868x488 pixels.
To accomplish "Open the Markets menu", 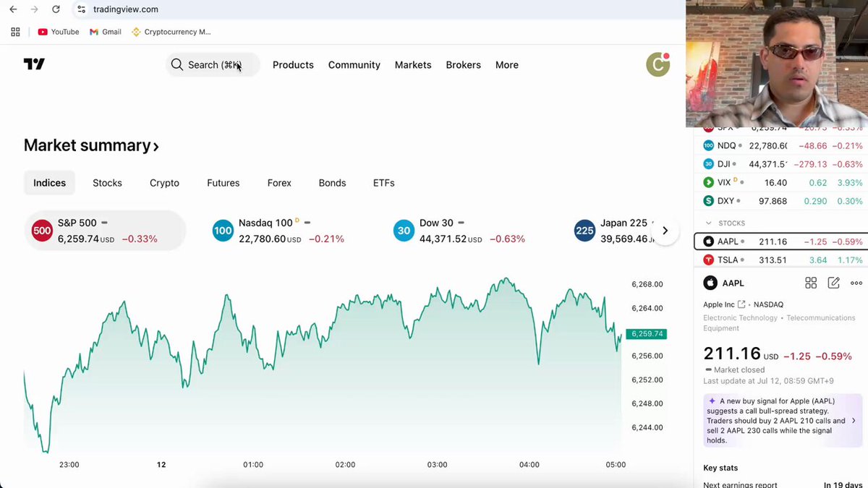I will (413, 64).
